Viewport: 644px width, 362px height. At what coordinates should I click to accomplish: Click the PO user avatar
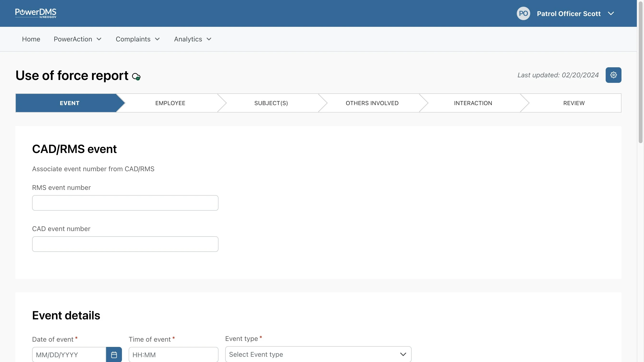(x=523, y=13)
